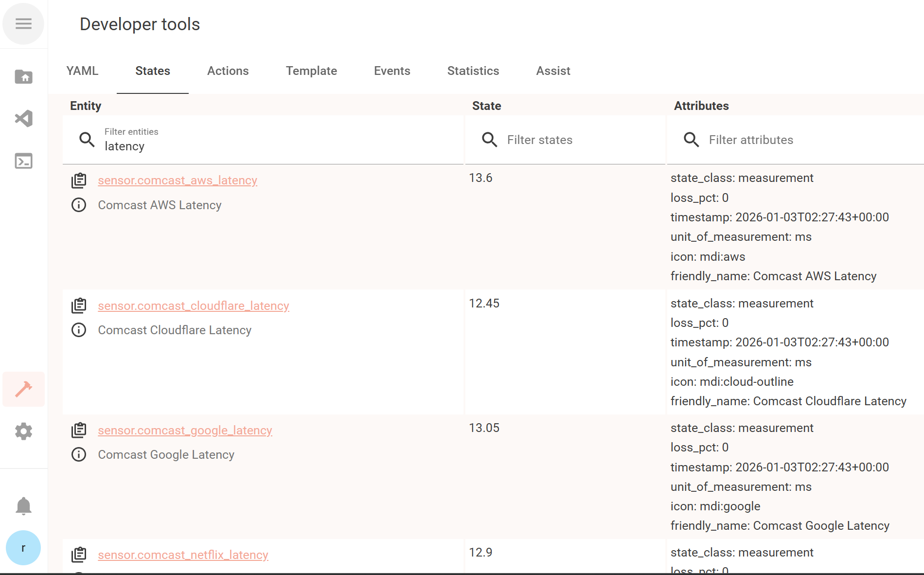Open the sidebar hamburger menu

23,24
